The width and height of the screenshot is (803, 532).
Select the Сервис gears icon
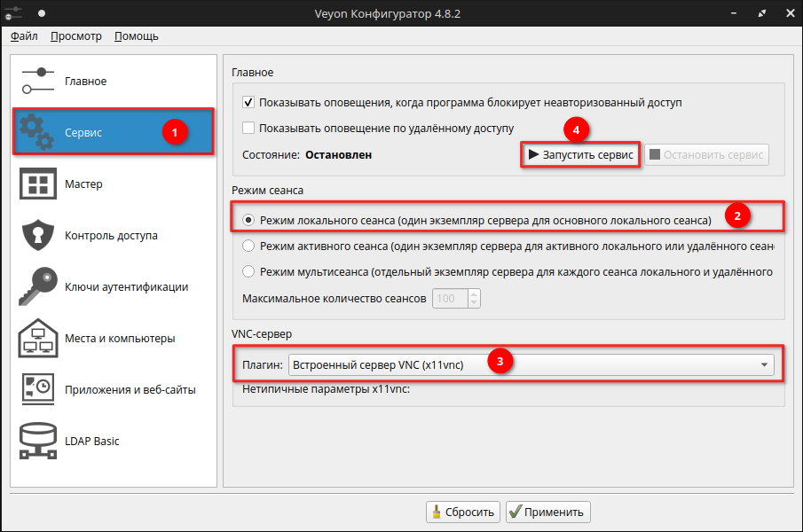point(36,132)
